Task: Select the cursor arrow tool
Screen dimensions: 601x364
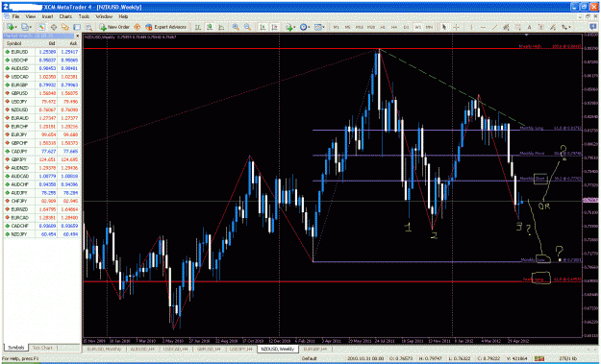Action: click(444, 27)
